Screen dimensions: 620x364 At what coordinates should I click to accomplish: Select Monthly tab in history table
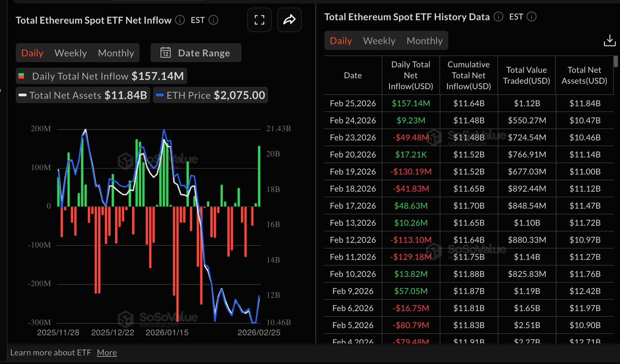424,41
